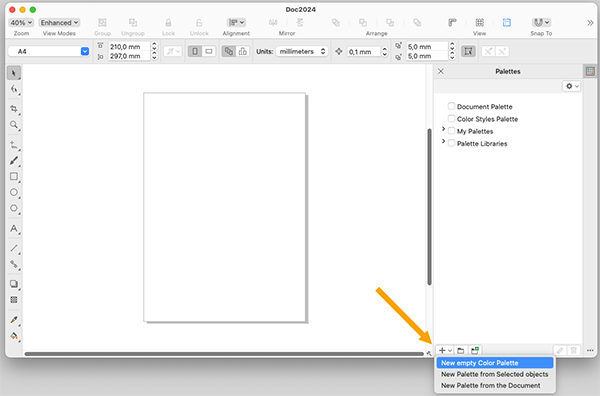Open the Enhanced view mode dropdown
The image size is (600, 396).
point(59,23)
